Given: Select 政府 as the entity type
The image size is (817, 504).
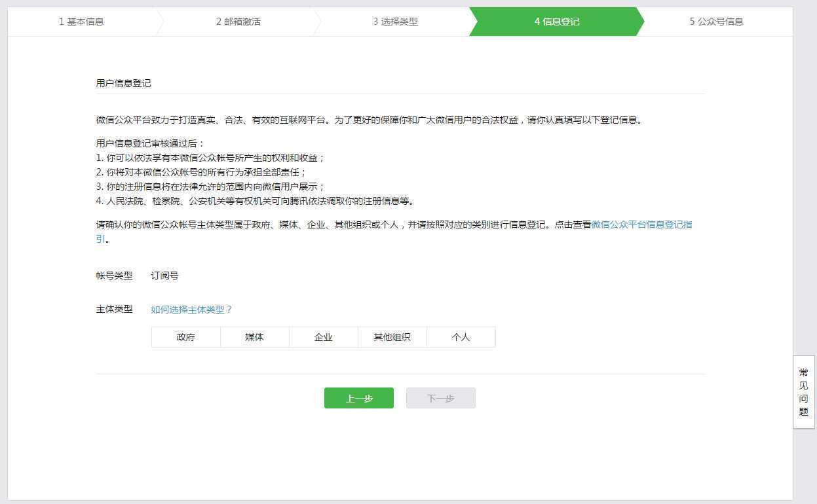Looking at the screenshot, I should tap(185, 336).
